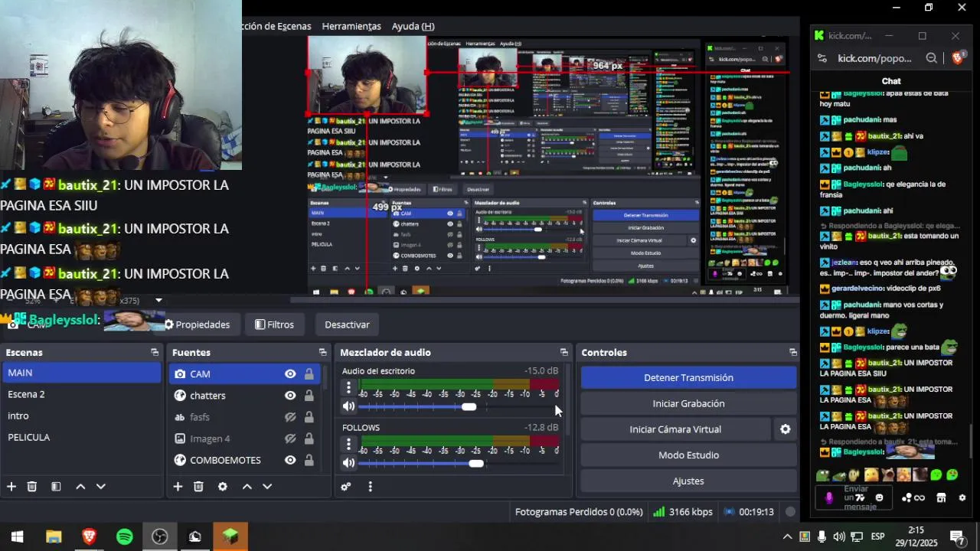Image resolution: width=980 pixels, height=551 pixels.
Task: Switch to intro scene
Action: [82, 416]
